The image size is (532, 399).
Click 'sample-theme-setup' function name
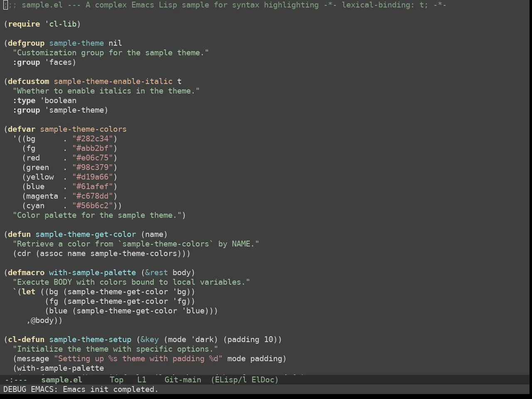tap(90, 340)
